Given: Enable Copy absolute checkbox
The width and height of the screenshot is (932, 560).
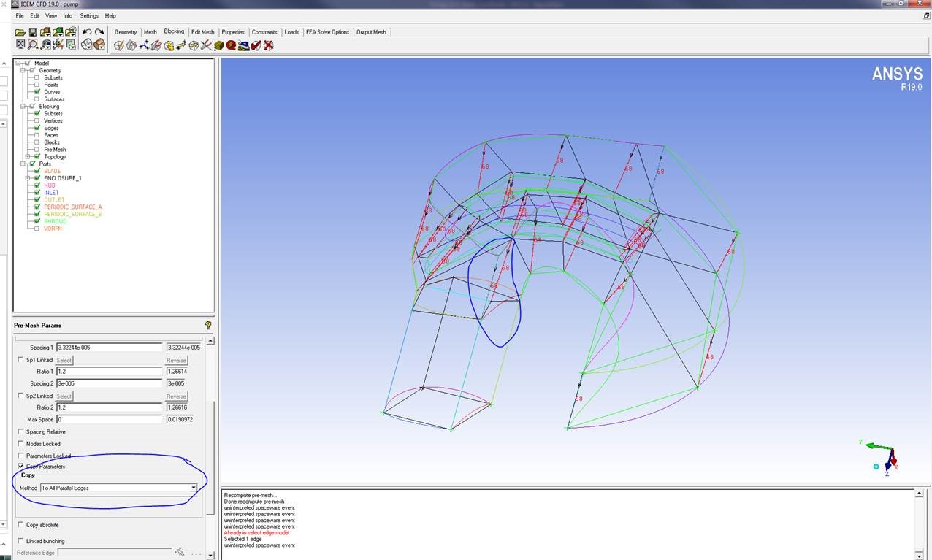Looking at the screenshot, I should (x=20, y=525).
